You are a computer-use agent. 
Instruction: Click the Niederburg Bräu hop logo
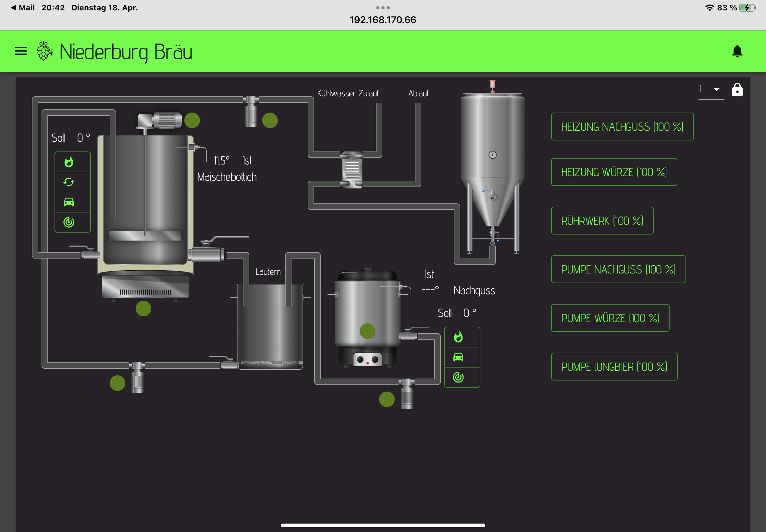click(x=44, y=51)
